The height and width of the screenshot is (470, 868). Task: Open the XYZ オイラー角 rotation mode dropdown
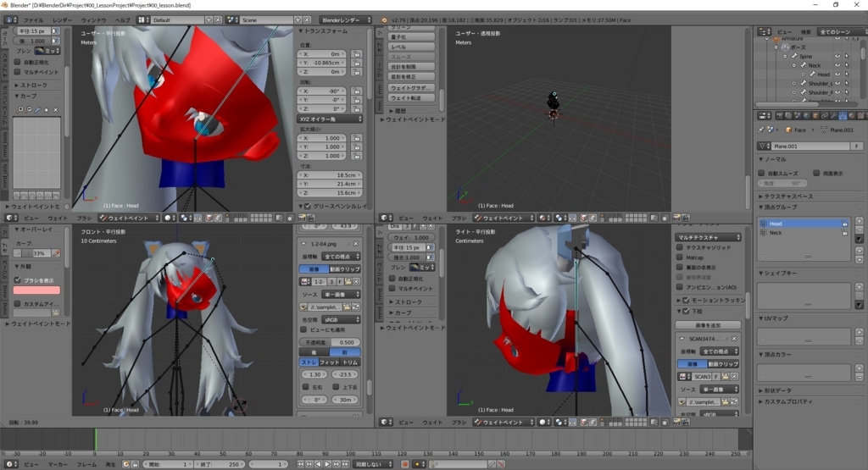(x=331, y=119)
